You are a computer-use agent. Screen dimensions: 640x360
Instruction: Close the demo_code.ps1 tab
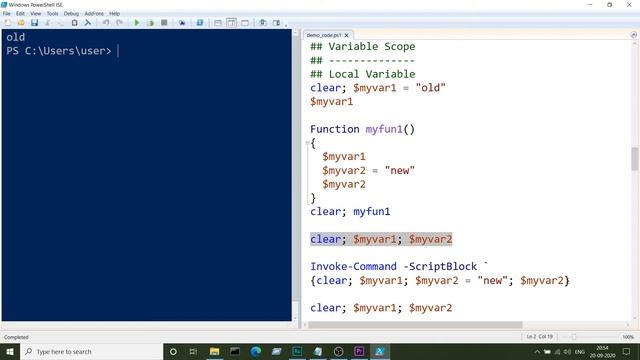(x=347, y=35)
